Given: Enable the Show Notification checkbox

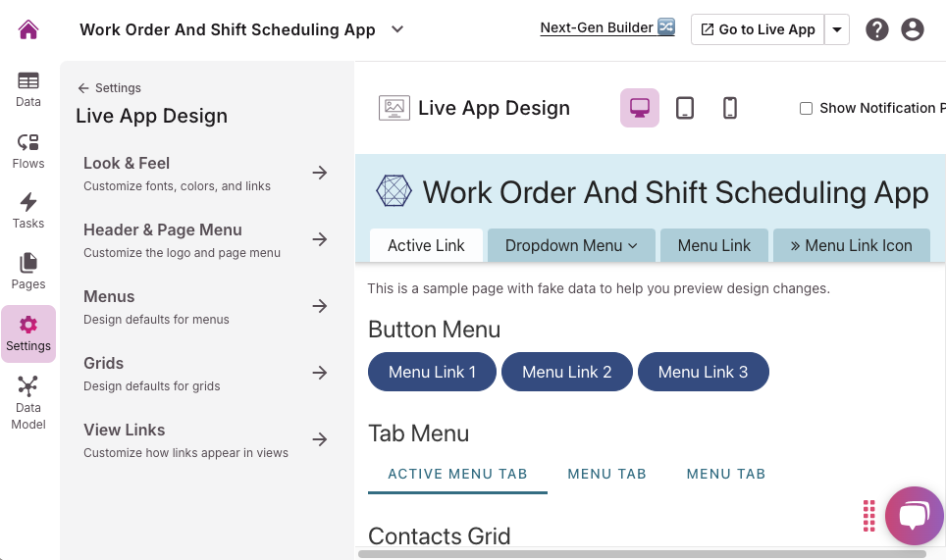Looking at the screenshot, I should (x=806, y=109).
